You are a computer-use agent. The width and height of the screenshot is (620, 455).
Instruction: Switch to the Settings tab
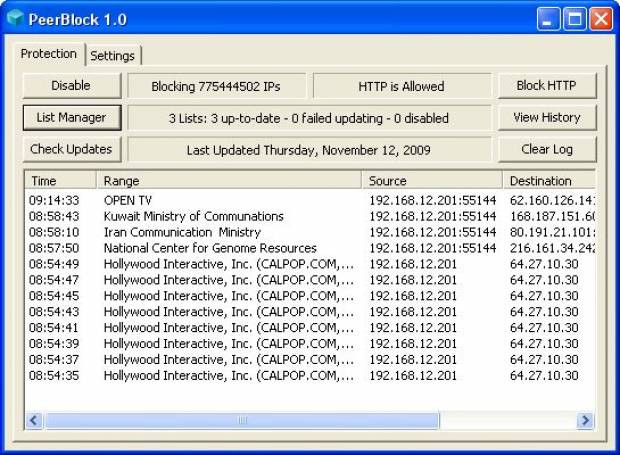click(113, 56)
